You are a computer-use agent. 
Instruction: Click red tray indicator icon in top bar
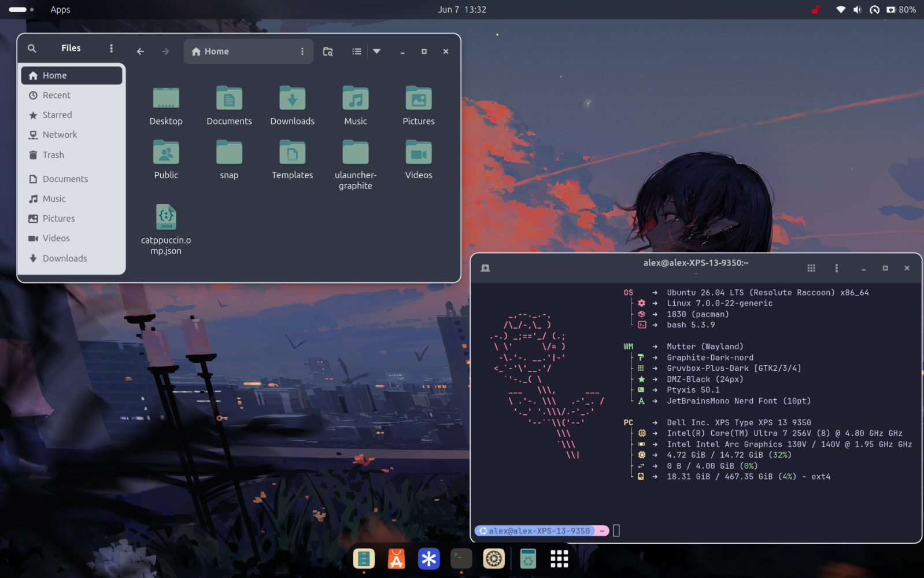point(816,9)
